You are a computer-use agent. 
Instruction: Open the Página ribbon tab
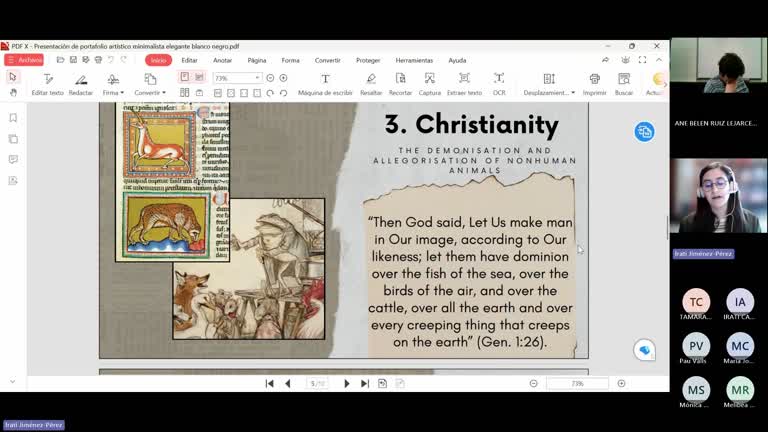(x=257, y=60)
